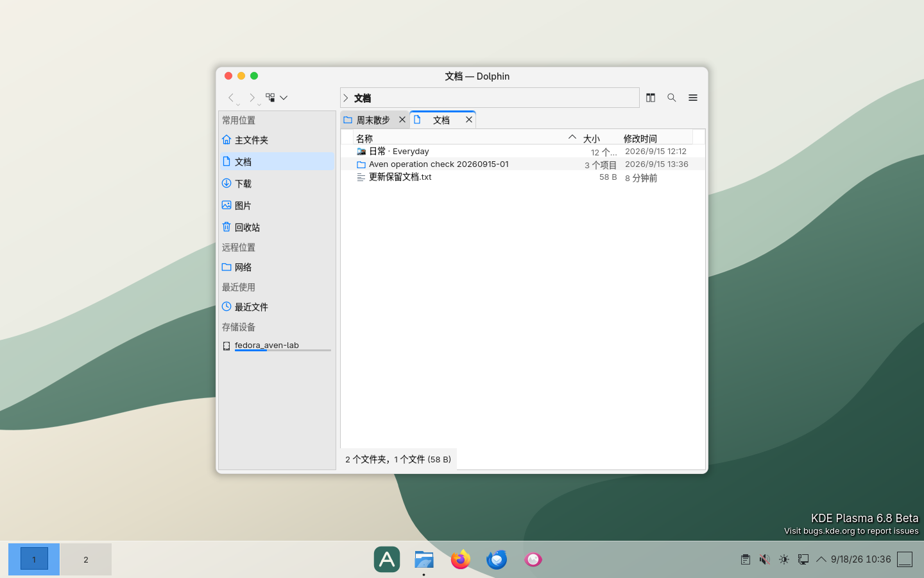Switch to virtual desktop 1 pager
Image resolution: width=924 pixels, height=578 pixels.
point(34,559)
